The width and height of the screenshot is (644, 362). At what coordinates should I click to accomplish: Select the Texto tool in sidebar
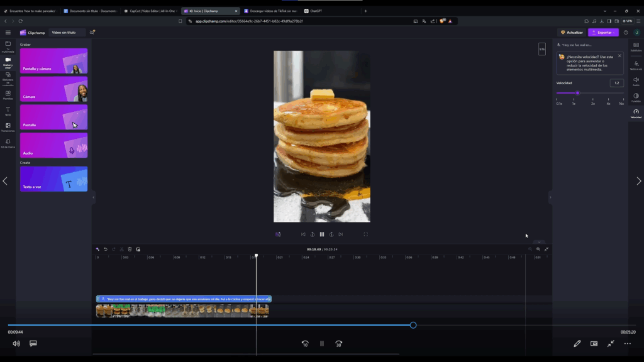pos(8,111)
